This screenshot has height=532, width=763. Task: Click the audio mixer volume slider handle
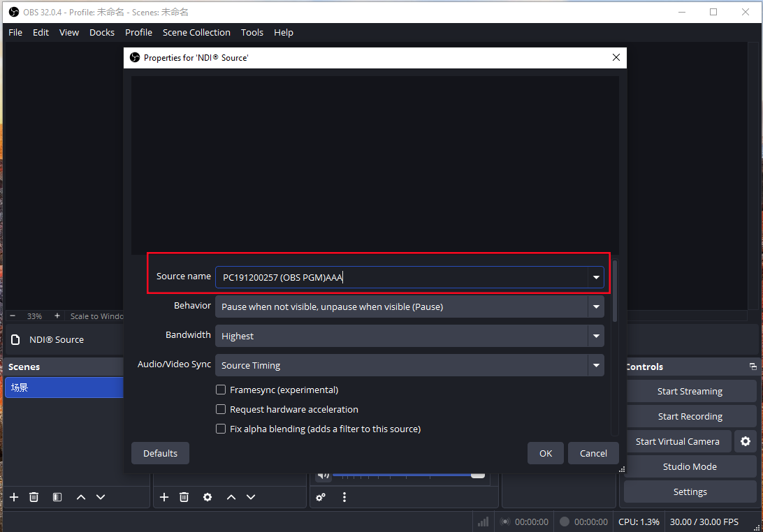[478, 475]
